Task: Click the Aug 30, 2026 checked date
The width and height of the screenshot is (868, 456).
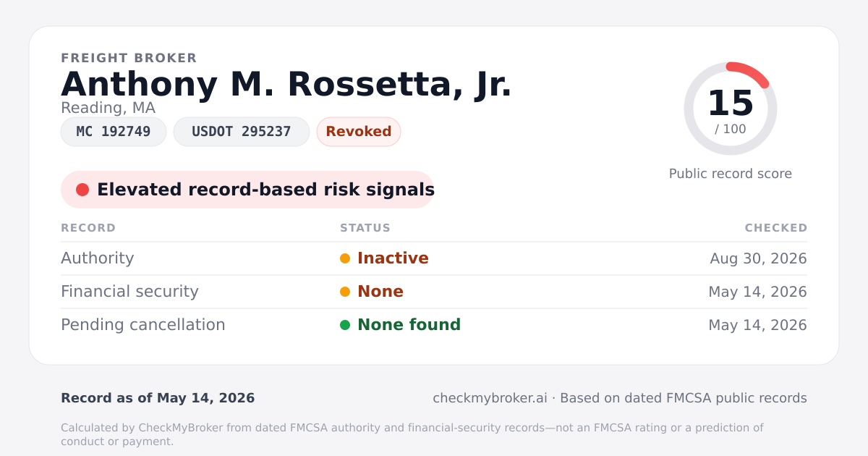Action: [759, 258]
